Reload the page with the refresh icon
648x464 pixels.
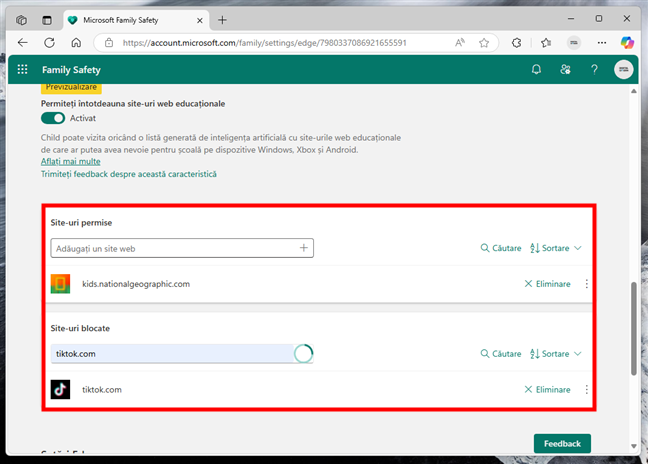[x=50, y=43]
